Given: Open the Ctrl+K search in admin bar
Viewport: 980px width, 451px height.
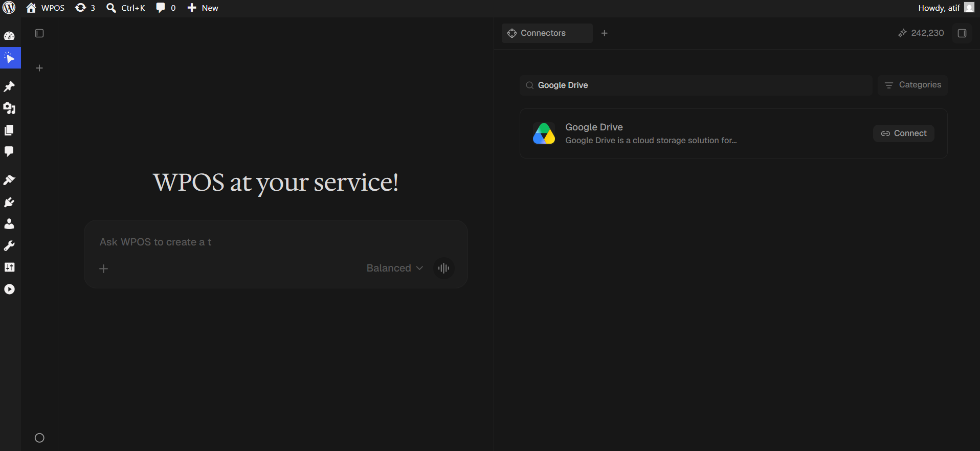Looking at the screenshot, I should click(x=126, y=8).
